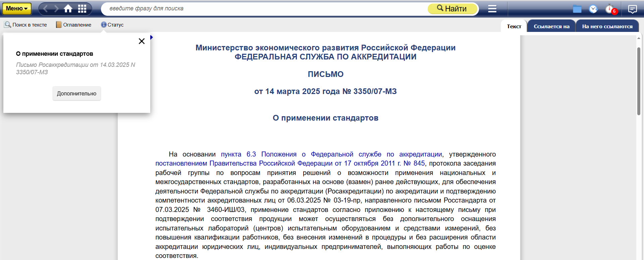The image size is (644, 260).
Task: Close the document status popup
Action: coord(142,41)
